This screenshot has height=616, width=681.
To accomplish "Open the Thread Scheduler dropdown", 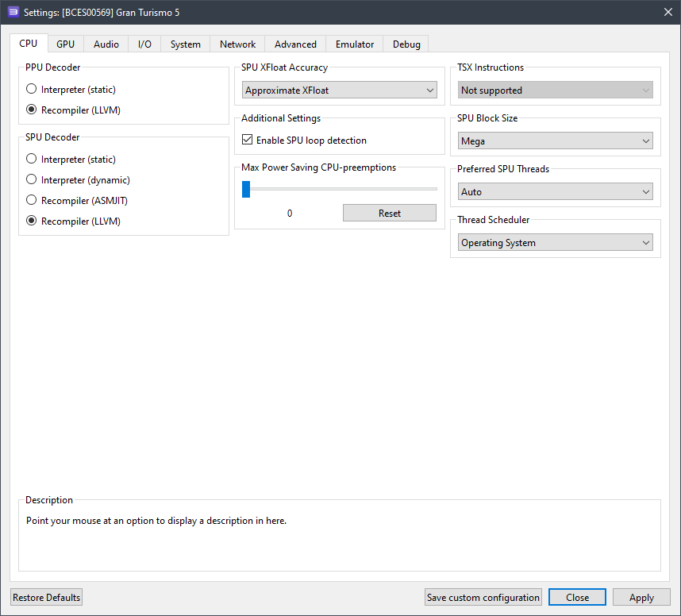I will [x=556, y=243].
